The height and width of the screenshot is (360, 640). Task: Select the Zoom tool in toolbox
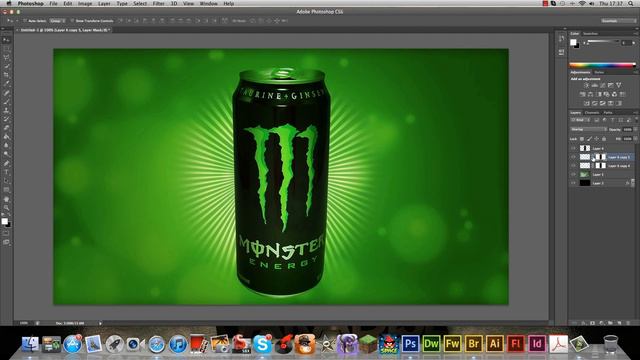(7, 208)
